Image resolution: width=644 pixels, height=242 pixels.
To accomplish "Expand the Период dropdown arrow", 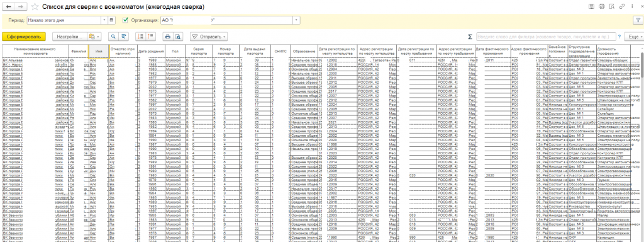I will pos(104,20).
